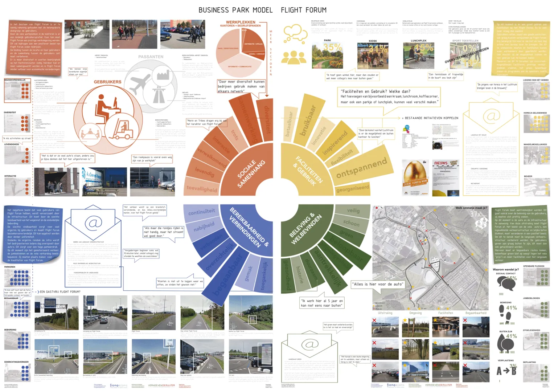Select the factory building icon
The image size is (554, 392).
pos(164,75)
